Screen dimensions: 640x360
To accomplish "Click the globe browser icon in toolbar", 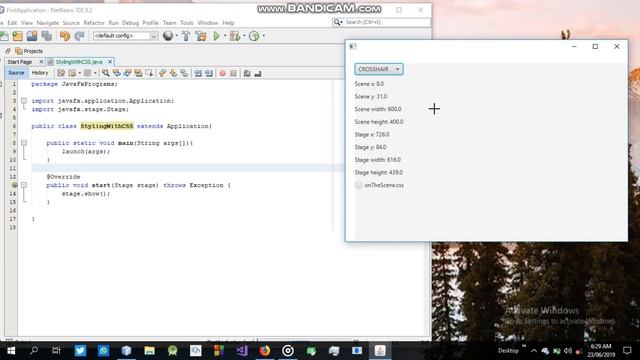I will [x=168, y=36].
